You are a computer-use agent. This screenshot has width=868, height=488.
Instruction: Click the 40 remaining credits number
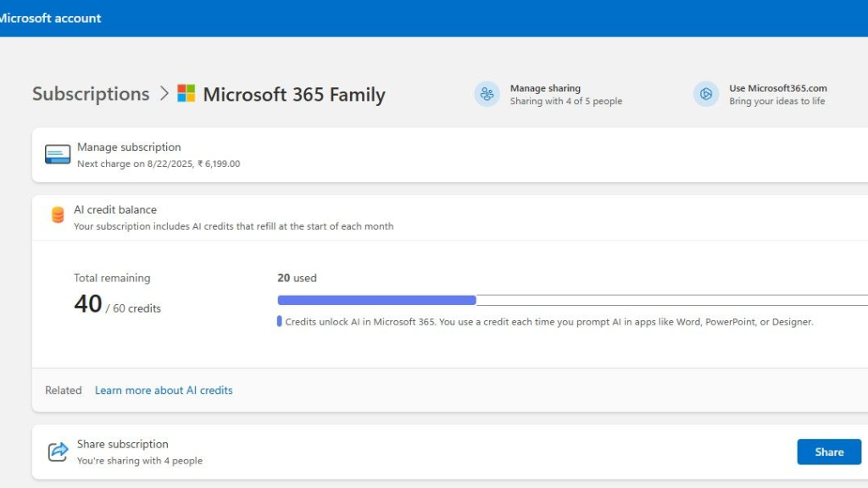(88, 304)
